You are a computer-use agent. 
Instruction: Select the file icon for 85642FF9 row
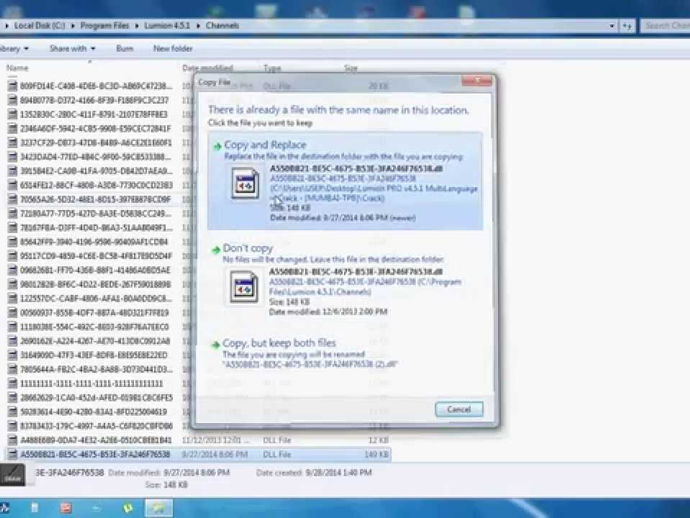coord(13,242)
